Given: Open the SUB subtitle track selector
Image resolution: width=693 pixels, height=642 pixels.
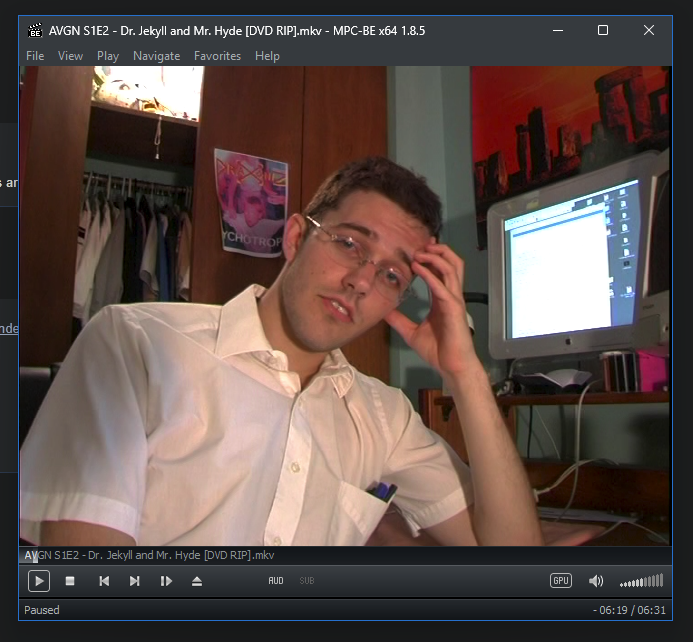Looking at the screenshot, I should pyautogui.click(x=307, y=581).
